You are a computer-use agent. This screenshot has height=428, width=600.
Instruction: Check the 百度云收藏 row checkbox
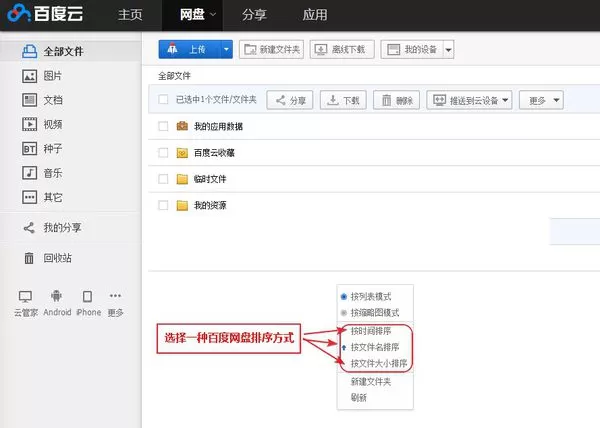coord(163,153)
